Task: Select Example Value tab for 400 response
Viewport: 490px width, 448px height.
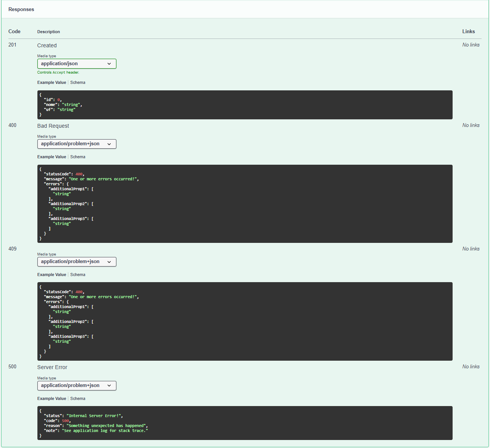Action: (x=52, y=157)
